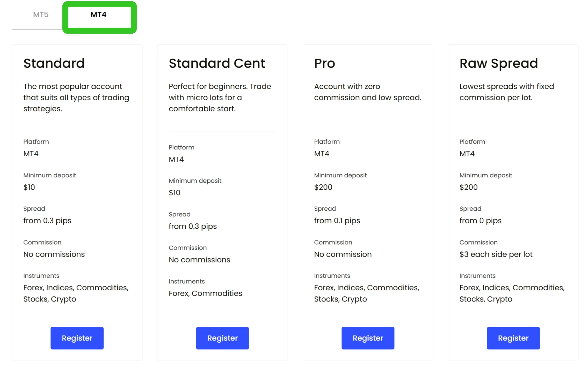Screen dimensions: 588x369
Task: Click the Standard Cent card heading
Action: pos(217,63)
